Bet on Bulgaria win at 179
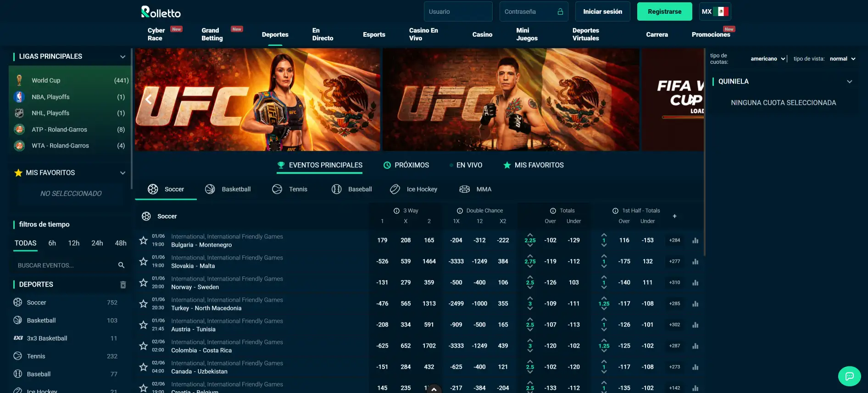The height and width of the screenshot is (393, 868). coord(382,240)
